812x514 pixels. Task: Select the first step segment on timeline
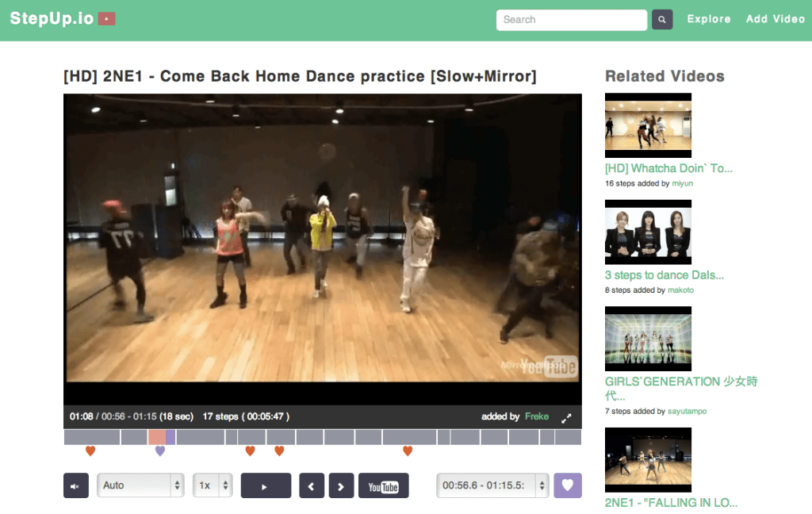tap(92, 437)
